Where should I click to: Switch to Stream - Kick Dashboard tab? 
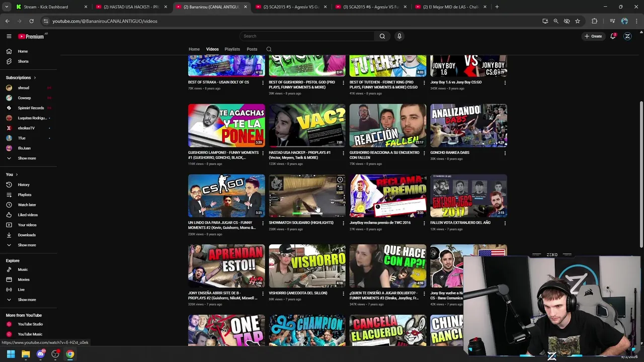[51, 7]
